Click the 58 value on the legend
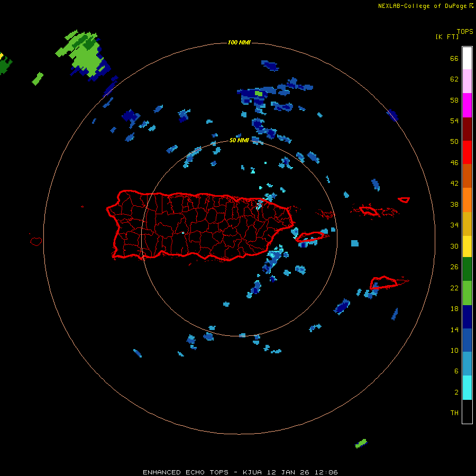The height and width of the screenshot is (476, 476). [x=454, y=100]
